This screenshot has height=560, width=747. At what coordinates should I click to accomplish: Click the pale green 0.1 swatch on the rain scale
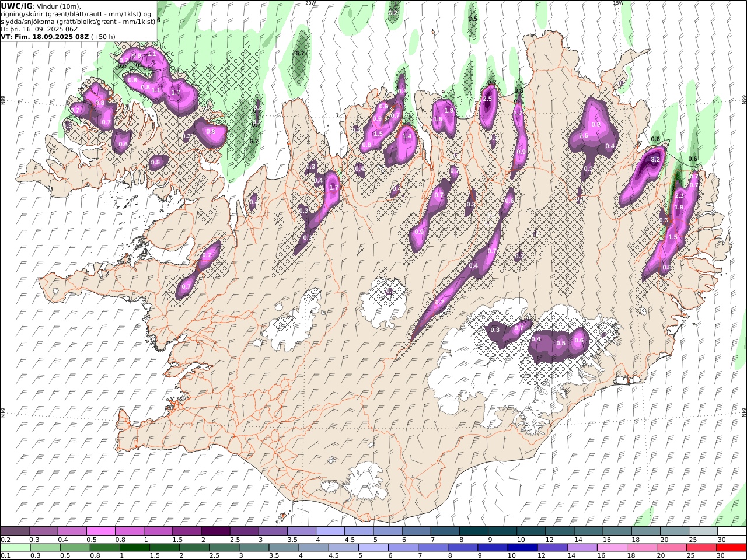(15, 548)
